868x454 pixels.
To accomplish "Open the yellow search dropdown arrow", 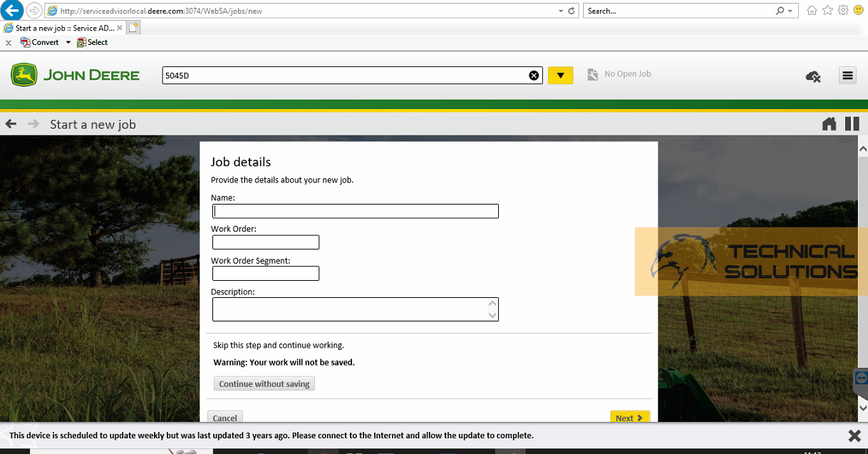I will tap(560, 74).
